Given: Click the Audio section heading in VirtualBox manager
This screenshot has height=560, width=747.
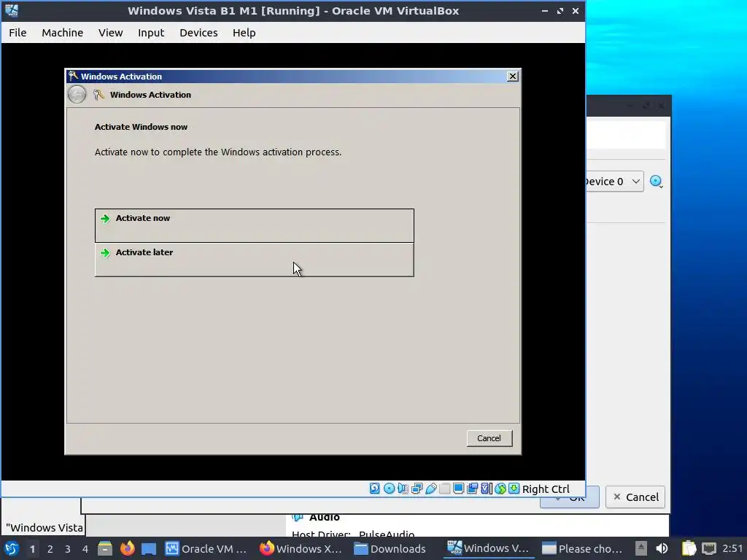Looking at the screenshot, I should pyautogui.click(x=325, y=518).
